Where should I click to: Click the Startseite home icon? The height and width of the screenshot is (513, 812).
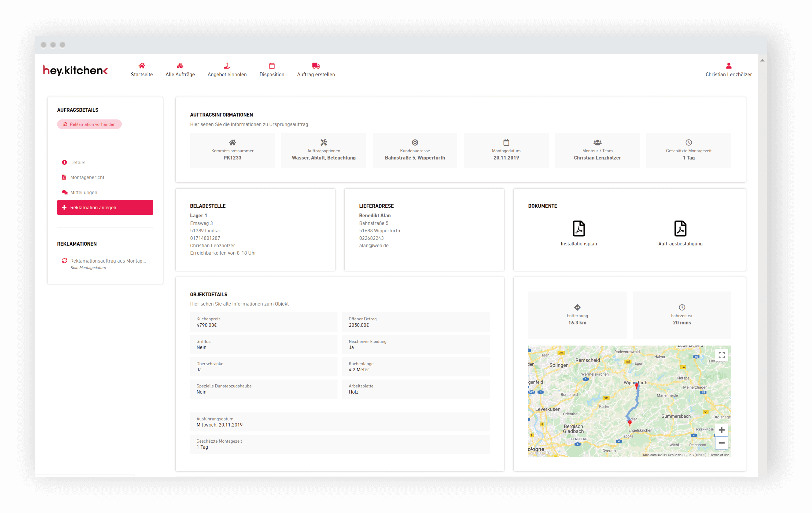coord(142,66)
